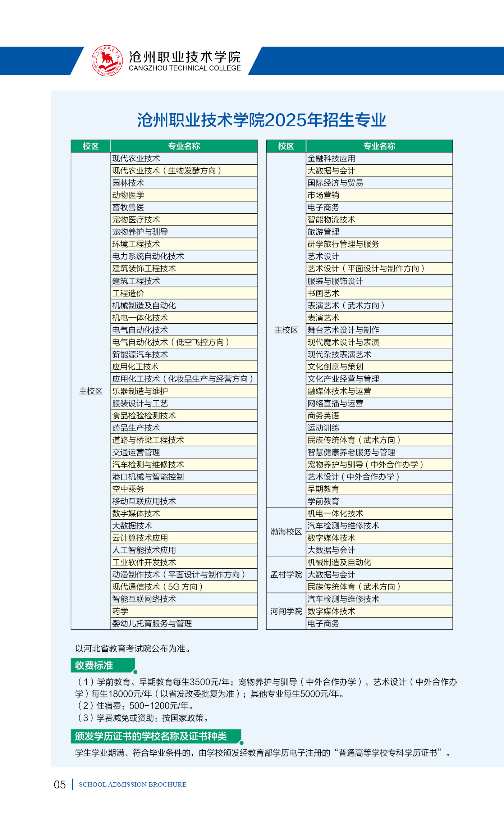
Task: Select 宠物养护与驯导（中外合作办学） row
Action: tap(379, 464)
